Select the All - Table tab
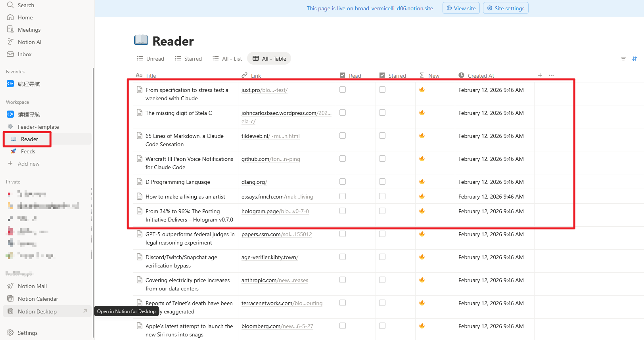Image resolution: width=644 pixels, height=340 pixels. pos(269,59)
